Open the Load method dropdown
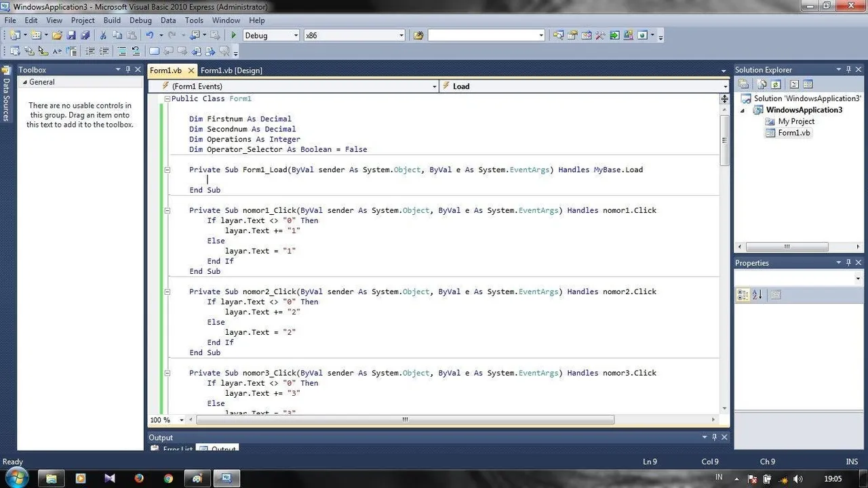 (725, 86)
